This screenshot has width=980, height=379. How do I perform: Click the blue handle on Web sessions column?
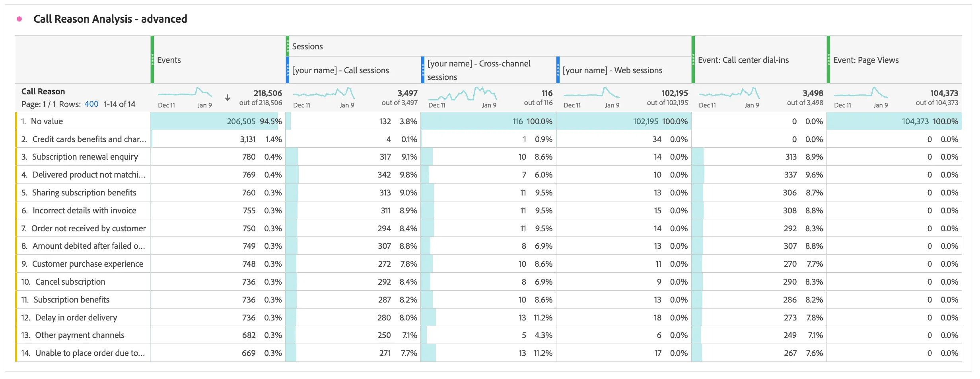[x=558, y=70]
